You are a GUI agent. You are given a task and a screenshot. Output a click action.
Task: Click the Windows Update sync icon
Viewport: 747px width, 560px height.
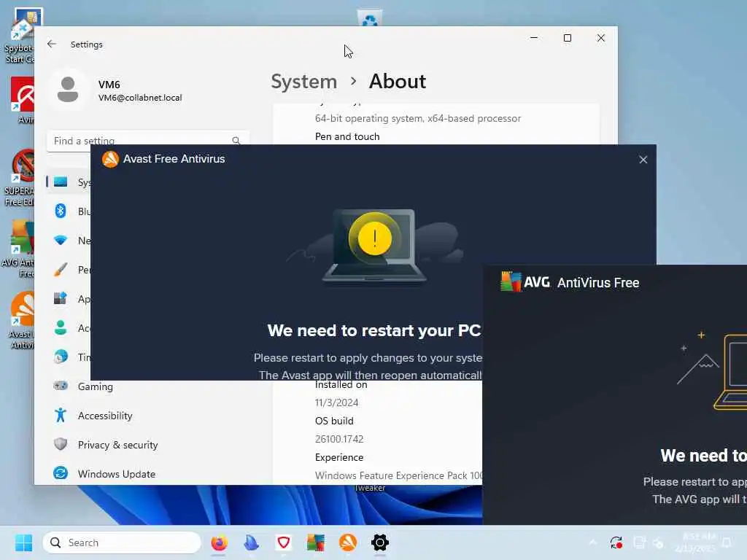tap(61, 473)
